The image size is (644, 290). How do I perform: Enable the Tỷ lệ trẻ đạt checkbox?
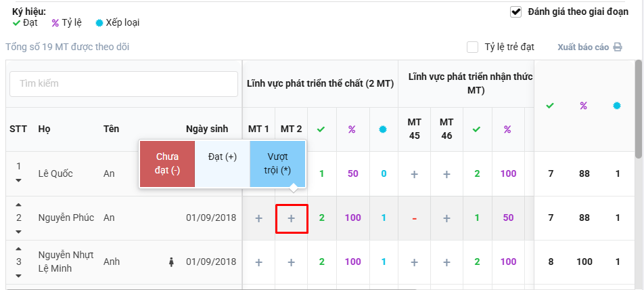click(x=473, y=47)
